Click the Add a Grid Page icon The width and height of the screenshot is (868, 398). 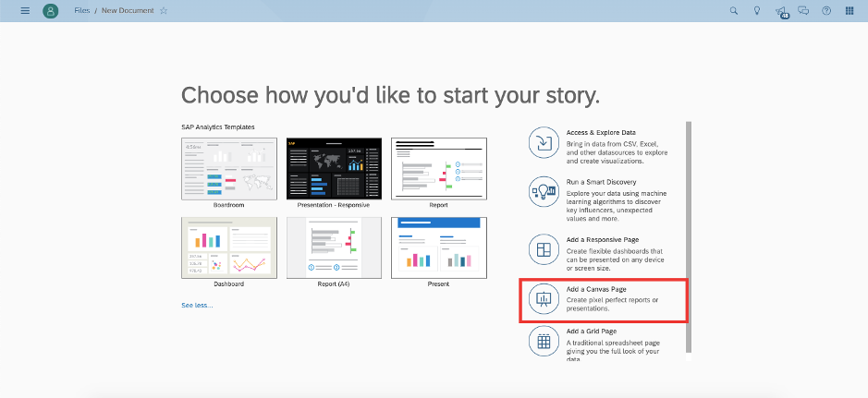click(544, 341)
